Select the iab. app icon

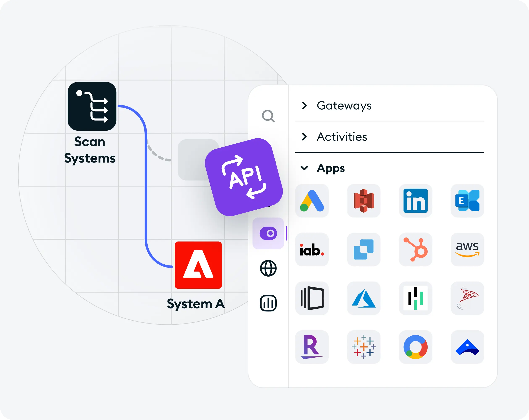click(x=312, y=249)
